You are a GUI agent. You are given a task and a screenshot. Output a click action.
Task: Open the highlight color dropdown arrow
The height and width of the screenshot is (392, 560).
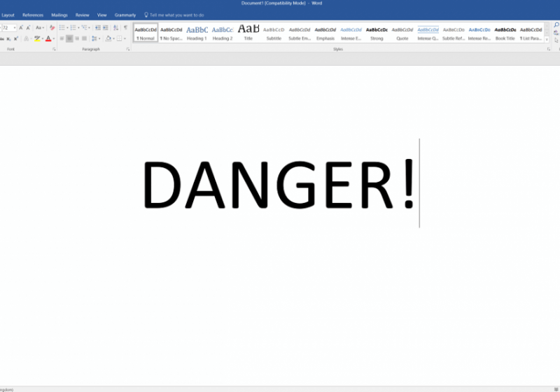(43, 38)
